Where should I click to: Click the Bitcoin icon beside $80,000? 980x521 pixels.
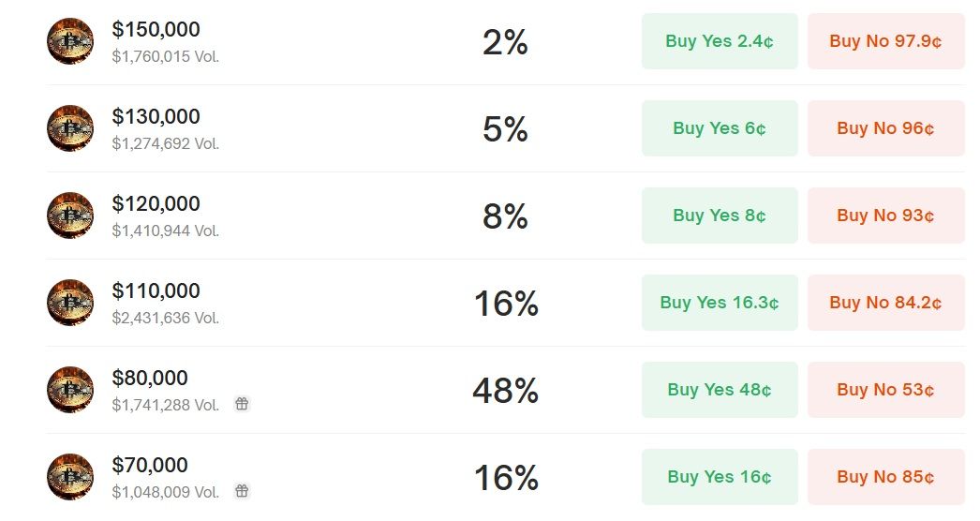pos(70,390)
